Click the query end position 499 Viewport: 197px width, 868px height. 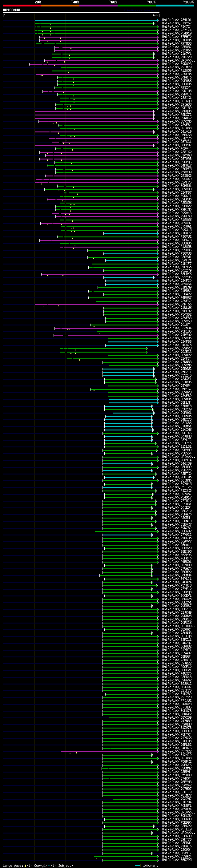155,15
